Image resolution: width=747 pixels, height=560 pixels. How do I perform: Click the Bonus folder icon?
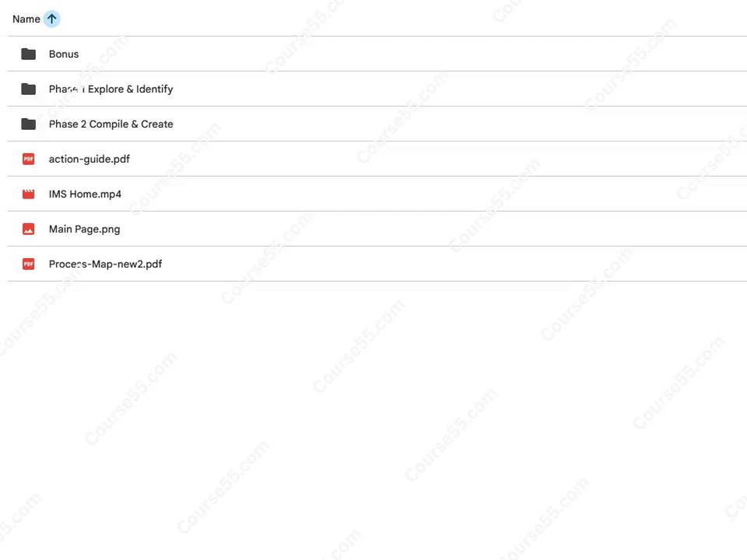(29, 54)
